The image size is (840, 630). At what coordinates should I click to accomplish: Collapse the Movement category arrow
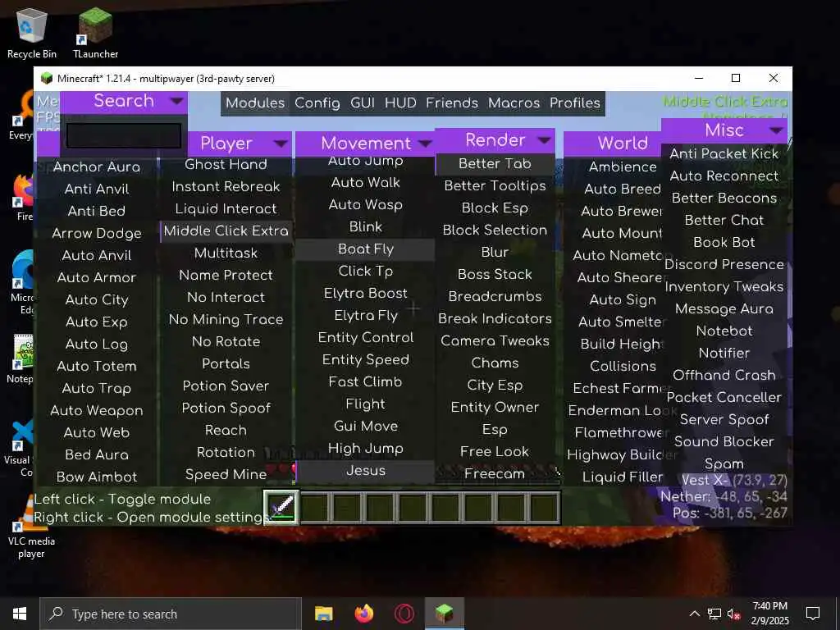pyautogui.click(x=426, y=143)
